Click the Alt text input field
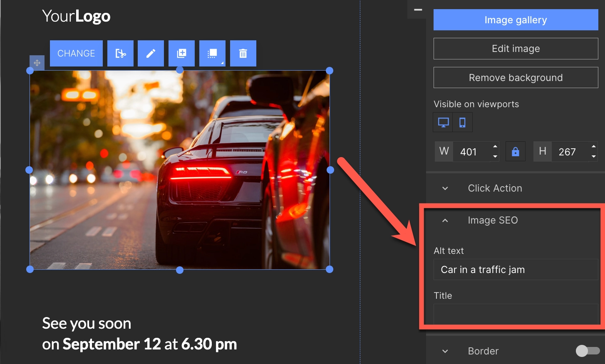 pos(516,270)
